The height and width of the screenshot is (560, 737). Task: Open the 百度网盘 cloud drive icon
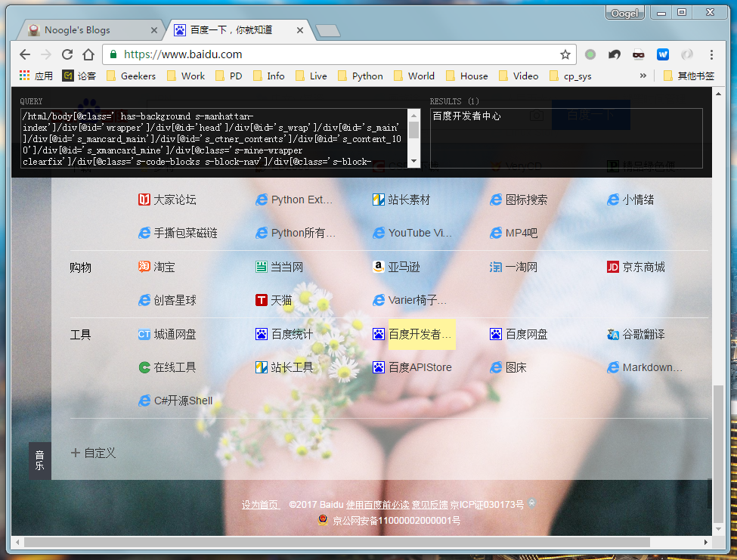coord(495,333)
